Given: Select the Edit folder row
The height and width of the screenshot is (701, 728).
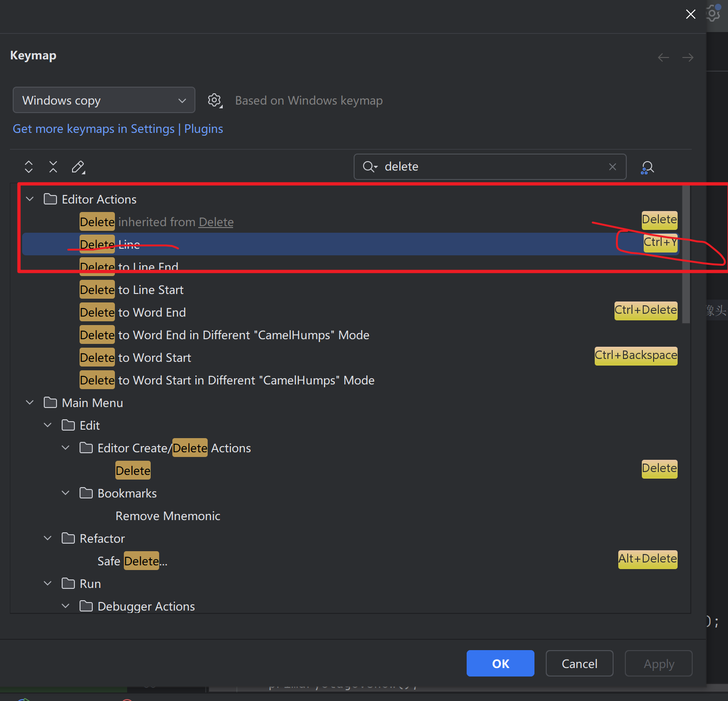Looking at the screenshot, I should (350, 425).
